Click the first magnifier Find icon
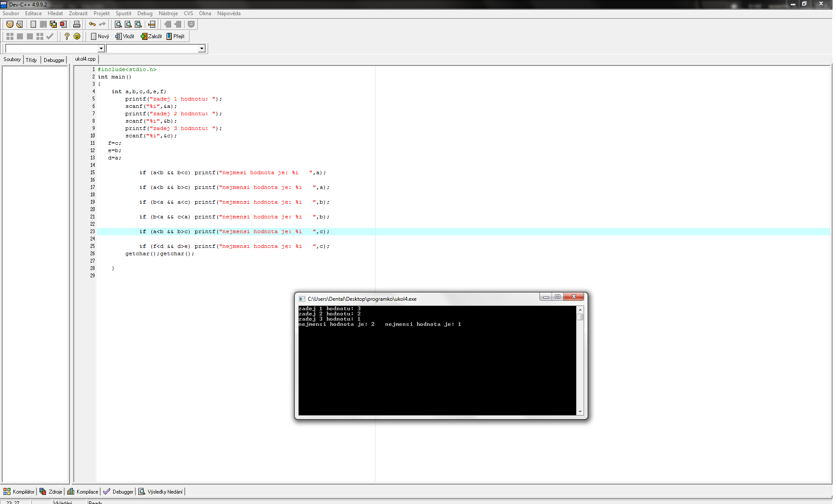836x504 pixels. click(118, 24)
